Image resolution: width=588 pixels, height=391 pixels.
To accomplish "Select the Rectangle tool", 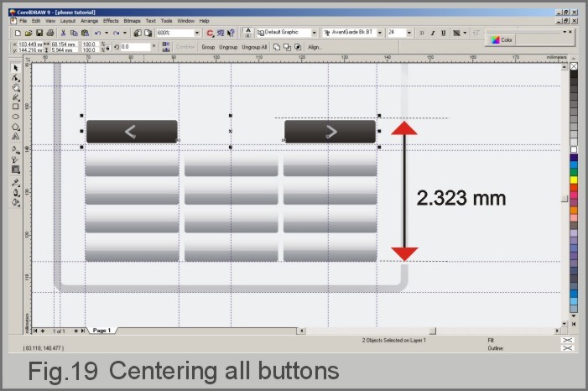I will coord(15,107).
